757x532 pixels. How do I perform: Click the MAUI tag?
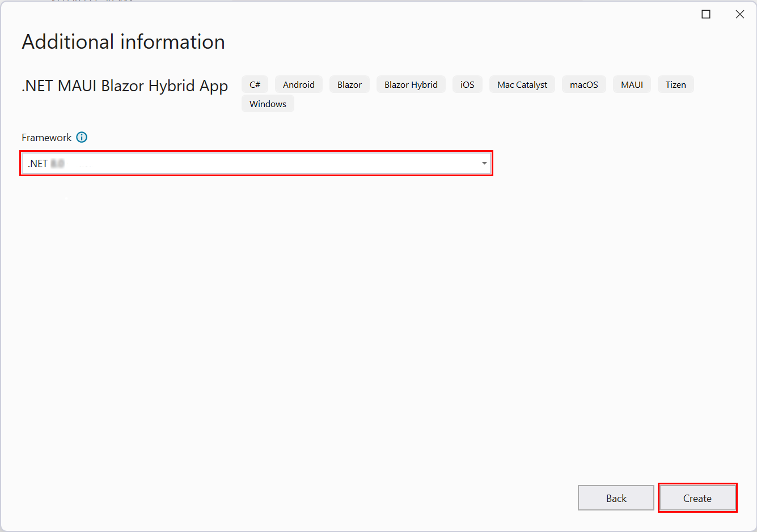point(632,84)
